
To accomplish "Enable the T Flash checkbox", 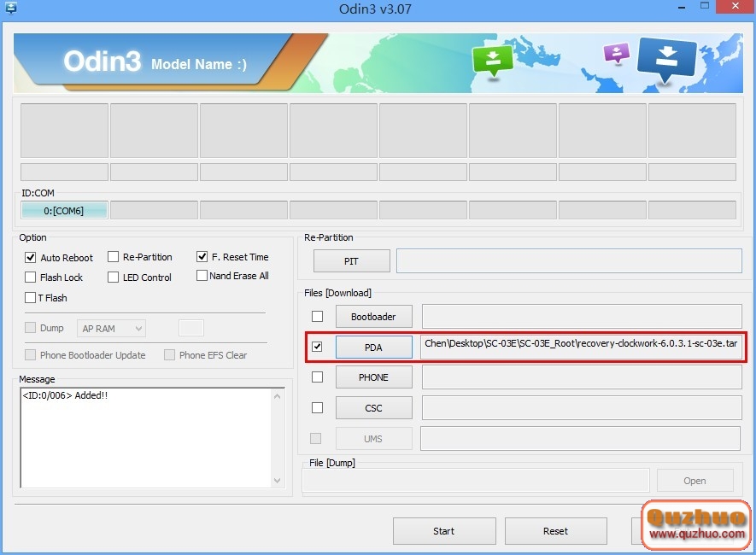I will pos(31,298).
